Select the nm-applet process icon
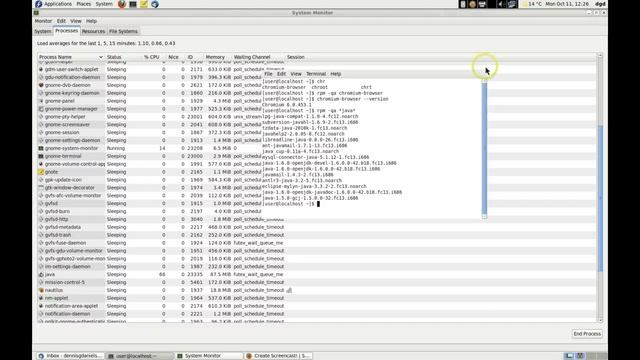The height and width of the screenshot is (360, 640). click(41, 298)
